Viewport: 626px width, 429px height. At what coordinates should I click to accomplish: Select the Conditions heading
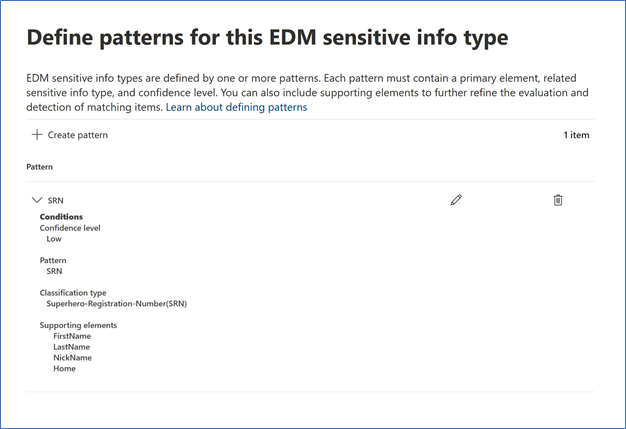pyautogui.click(x=61, y=217)
